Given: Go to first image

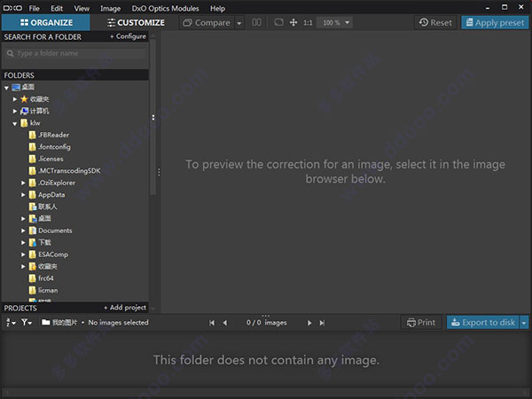Looking at the screenshot, I should (x=212, y=323).
